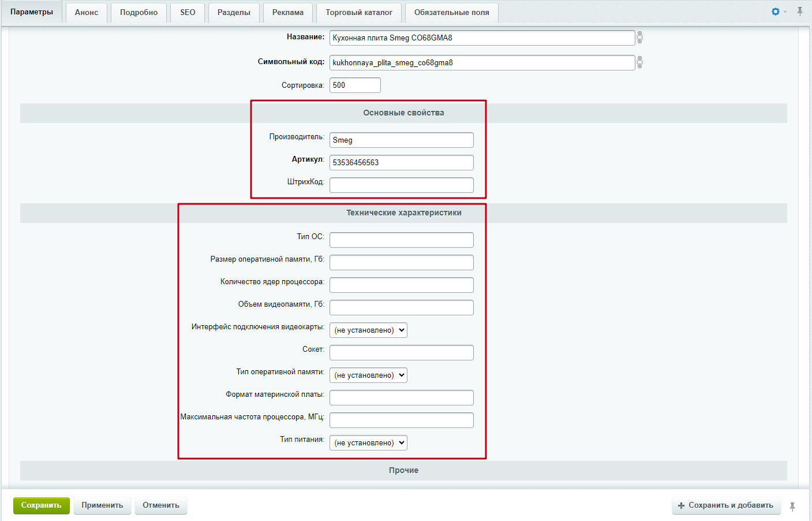This screenshot has height=521, width=812.
Task: Click the Применить button
Action: 102,505
